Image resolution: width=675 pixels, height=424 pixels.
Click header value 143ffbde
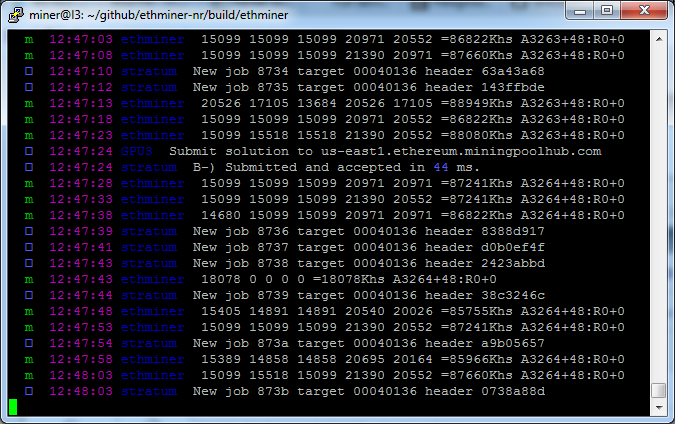(x=513, y=87)
